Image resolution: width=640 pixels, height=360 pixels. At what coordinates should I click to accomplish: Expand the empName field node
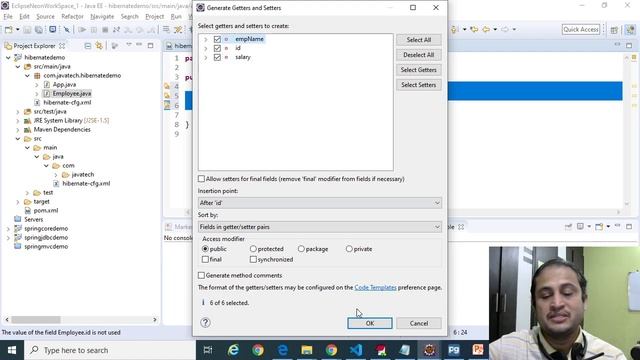(x=206, y=39)
